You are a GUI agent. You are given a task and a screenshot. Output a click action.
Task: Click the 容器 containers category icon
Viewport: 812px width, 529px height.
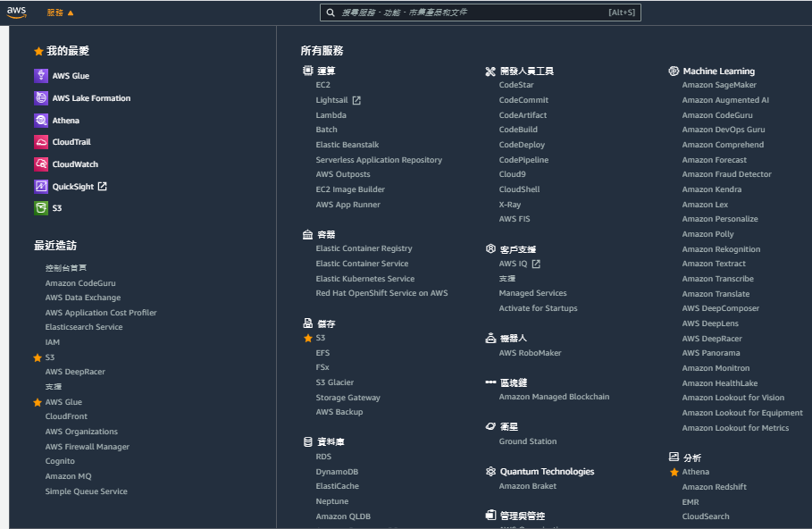pyautogui.click(x=307, y=234)
